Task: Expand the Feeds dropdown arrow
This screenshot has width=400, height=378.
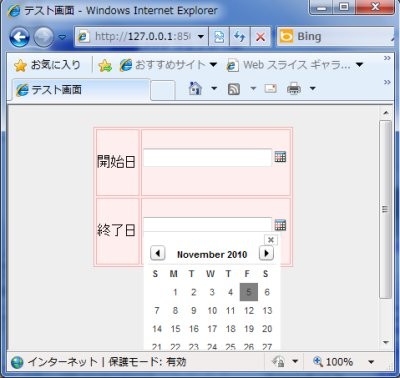Action: pos(253,89)
